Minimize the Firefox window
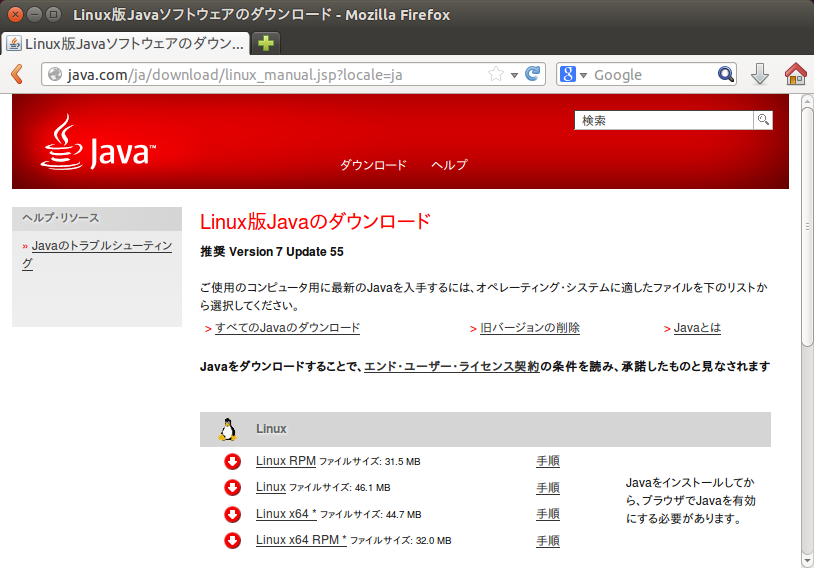The image size is (814, 568). click(x=34, y=15)
